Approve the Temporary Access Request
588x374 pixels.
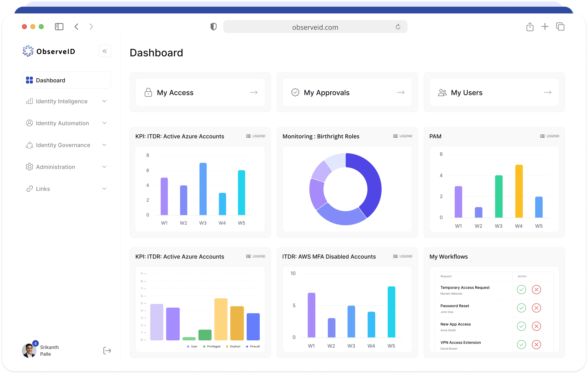(x=521, y=290)
